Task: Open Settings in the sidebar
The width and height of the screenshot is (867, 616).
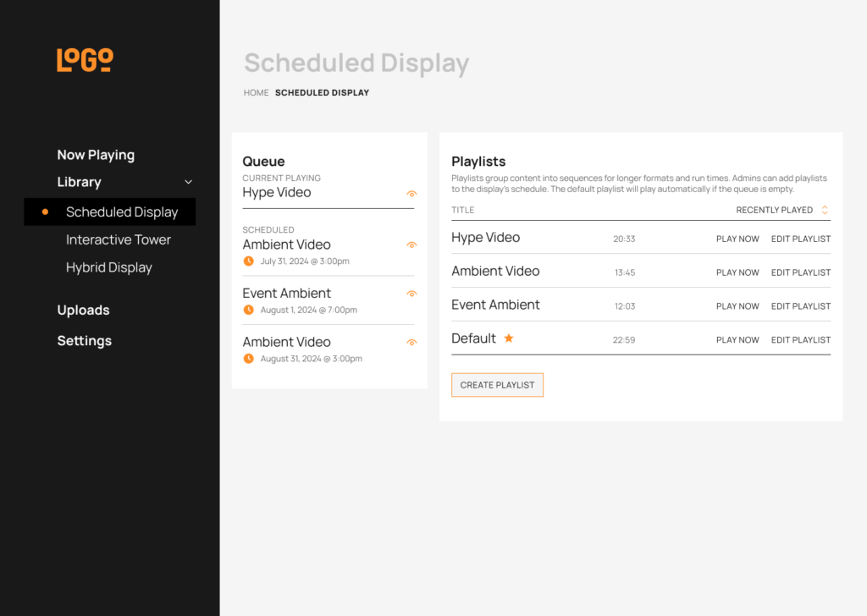Action: tap(85, 341)
